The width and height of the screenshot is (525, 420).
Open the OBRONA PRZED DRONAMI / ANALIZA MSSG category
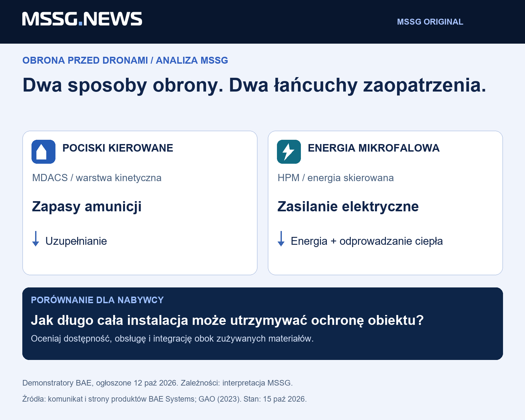click(125, 60)
